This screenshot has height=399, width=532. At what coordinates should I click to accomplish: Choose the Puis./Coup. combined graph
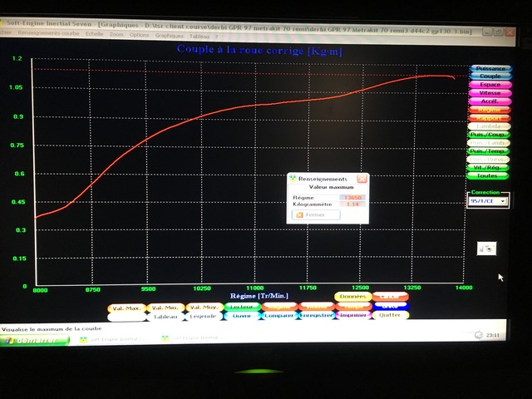point(490,135)
